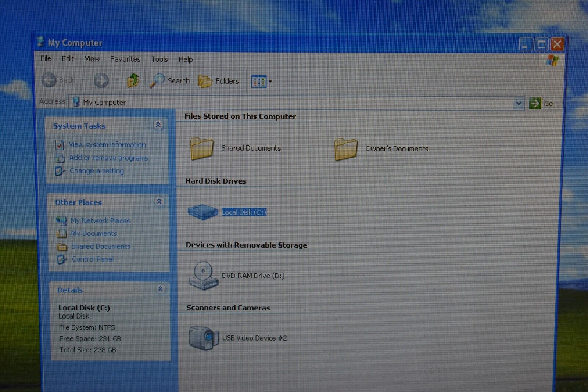Minimize the My Computer window
The image size is (588, 392).
click(x=526, y=44)
